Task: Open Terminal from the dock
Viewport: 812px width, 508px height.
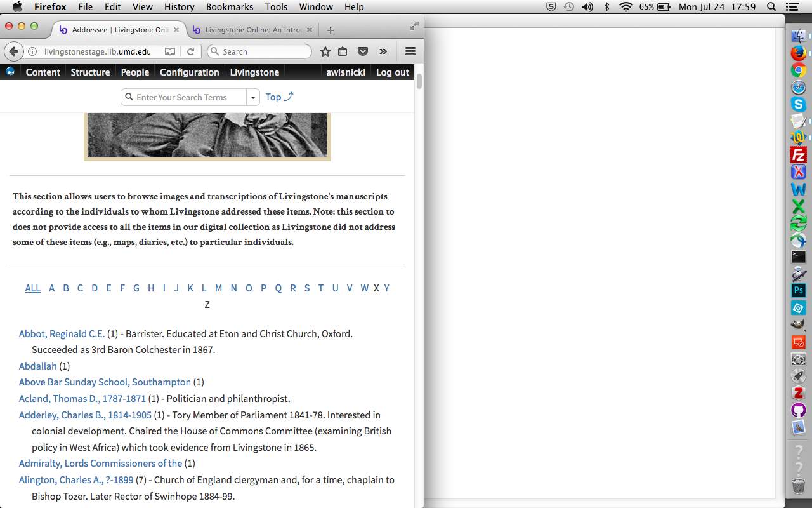Action: (x=798, y=257)
